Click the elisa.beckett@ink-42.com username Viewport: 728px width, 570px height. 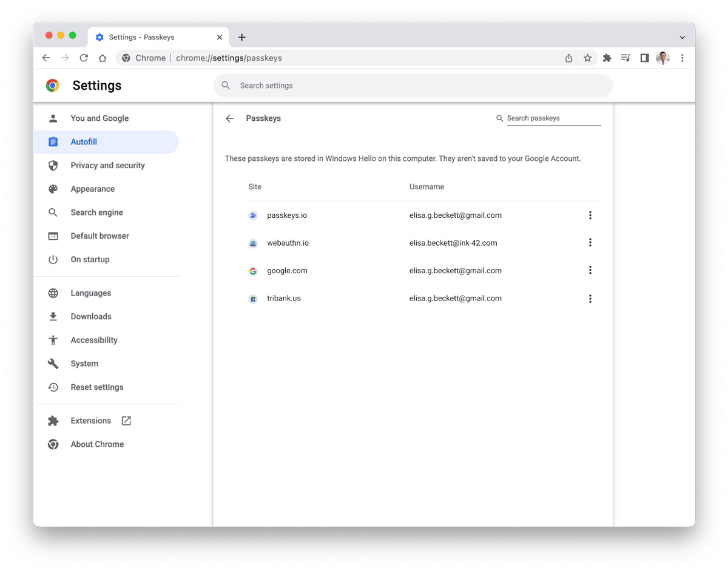453,243
